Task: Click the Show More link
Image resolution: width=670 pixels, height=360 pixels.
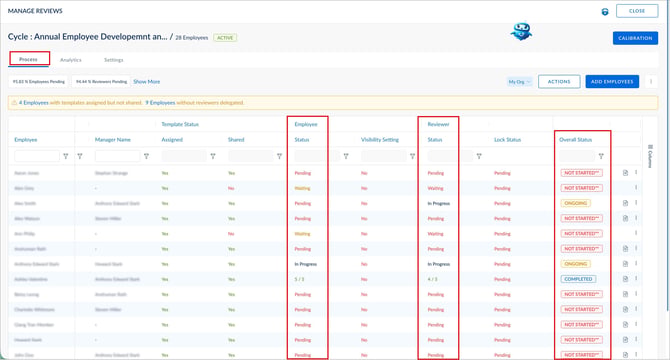Action: pyautogui.click(x=147, y=82)
